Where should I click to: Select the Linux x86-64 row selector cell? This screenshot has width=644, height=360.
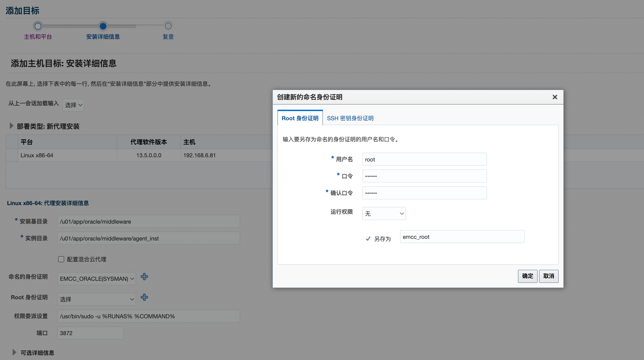[12, 155]
